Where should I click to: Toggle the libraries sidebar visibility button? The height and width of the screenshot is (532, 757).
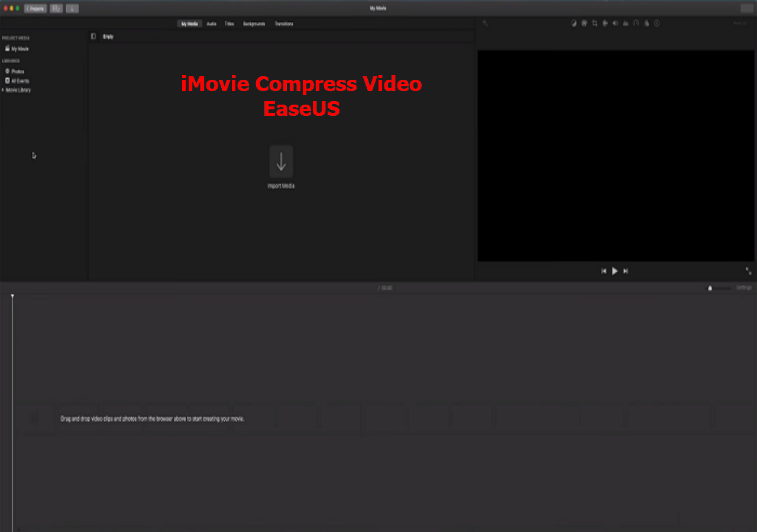point(93,37)
